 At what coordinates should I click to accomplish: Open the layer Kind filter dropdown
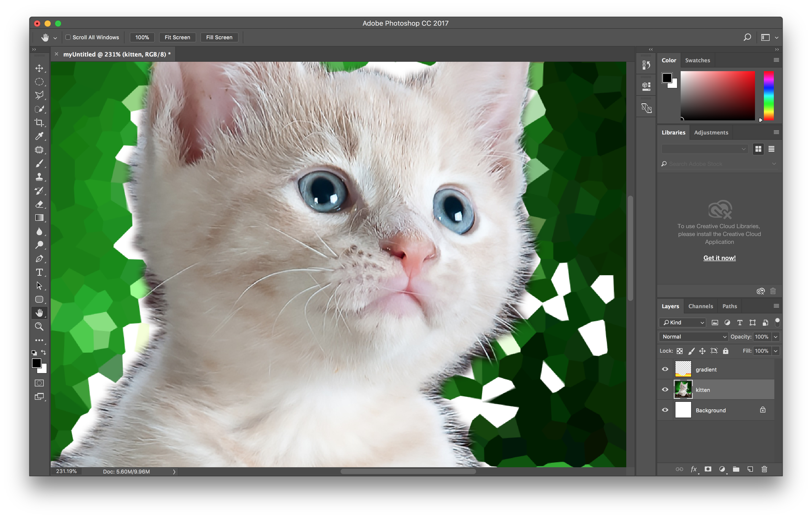point(683,322)
